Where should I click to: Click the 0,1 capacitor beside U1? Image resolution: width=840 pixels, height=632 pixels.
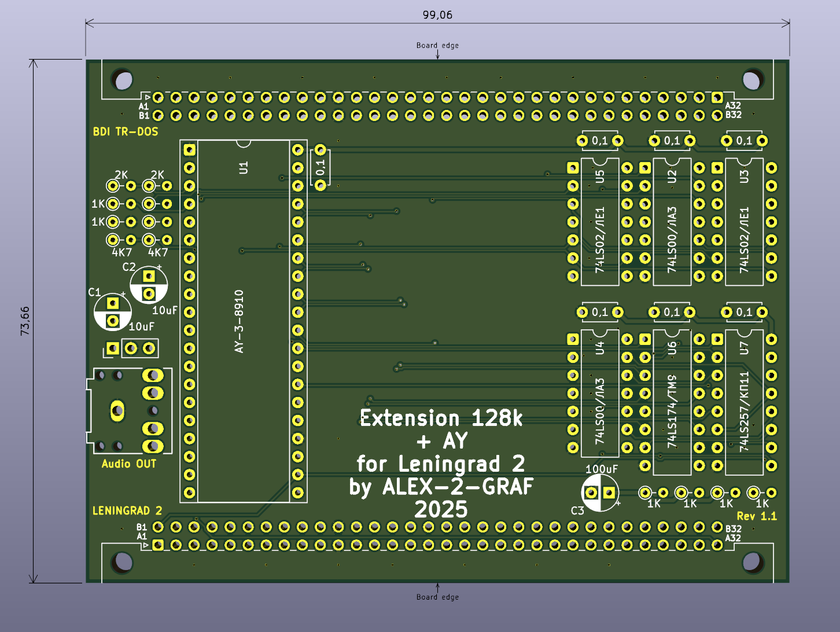coord(320,168)
